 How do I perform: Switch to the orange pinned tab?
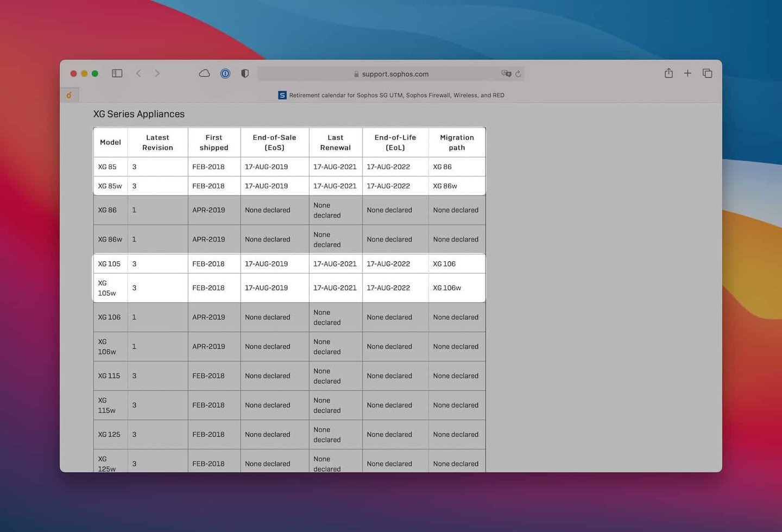pyautogui.click(x=69, y=95)
